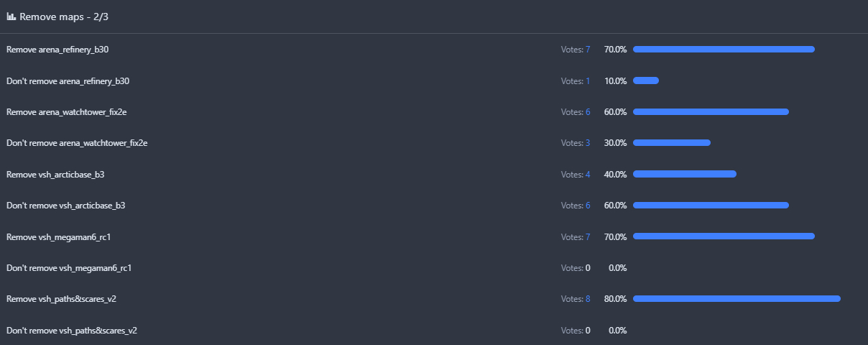Select option "Remove arena_refinery_b30"
Image resolution: width=868 pixels, height=345 pixels.
(x=57, y=50)
